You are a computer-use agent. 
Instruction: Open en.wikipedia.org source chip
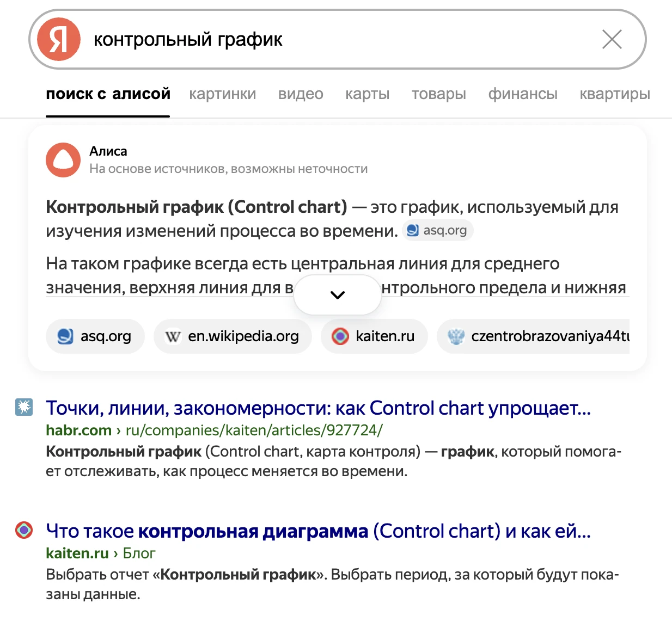click(x=233, y=336)
